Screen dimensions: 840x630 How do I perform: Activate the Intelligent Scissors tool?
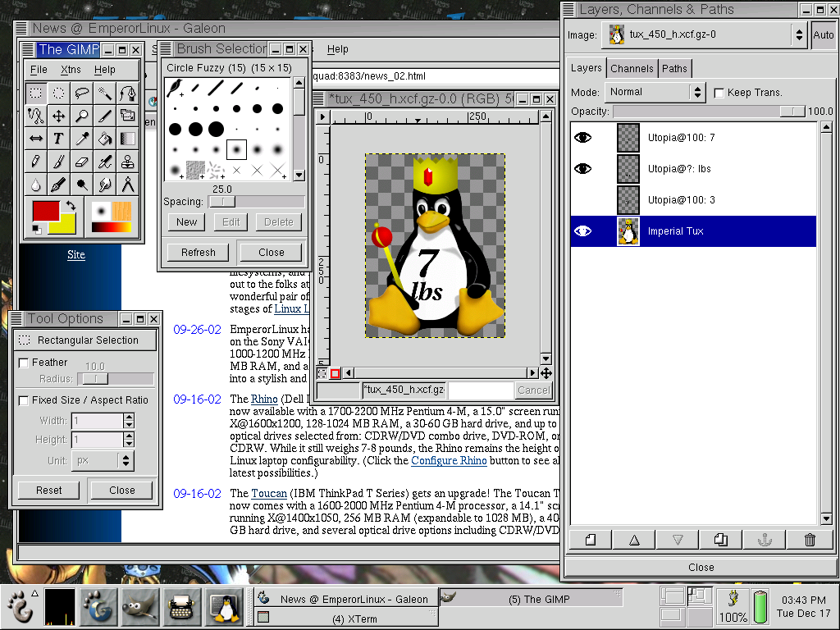click(35, 116)
